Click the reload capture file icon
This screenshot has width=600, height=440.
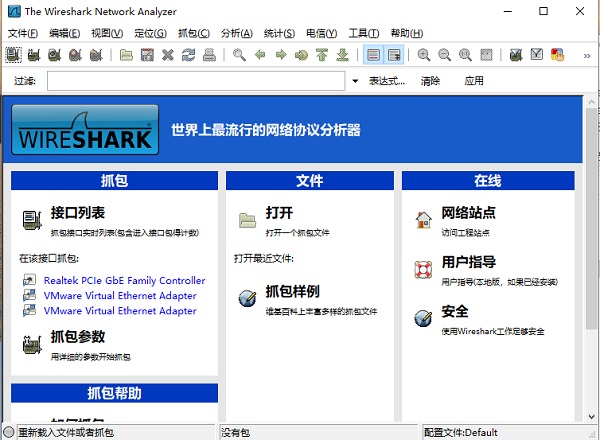click(x=189, y=55)
